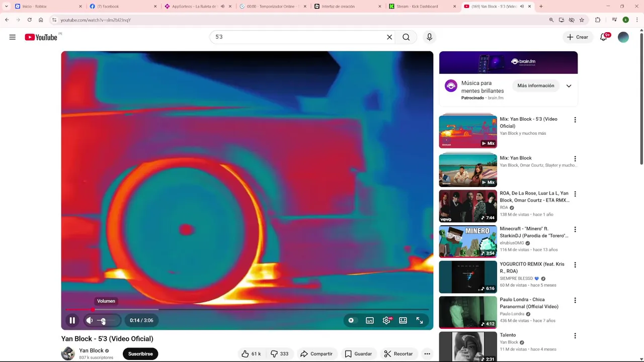Open the Minecraft Minero video thumbnail
Screen dimensions: 644x362
(468, 241)
